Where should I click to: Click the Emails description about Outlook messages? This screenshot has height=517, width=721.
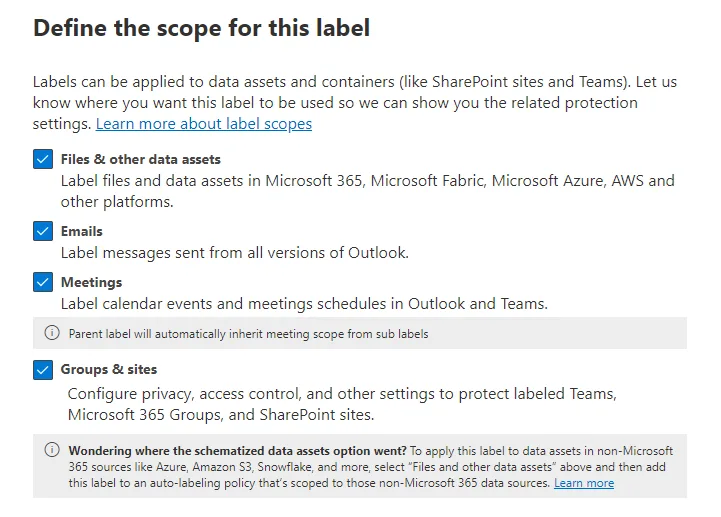pos(235,253)
